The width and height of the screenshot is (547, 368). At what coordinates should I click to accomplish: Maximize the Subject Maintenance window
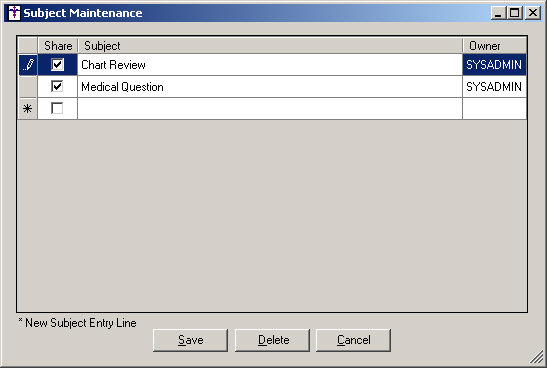(515, 13)
